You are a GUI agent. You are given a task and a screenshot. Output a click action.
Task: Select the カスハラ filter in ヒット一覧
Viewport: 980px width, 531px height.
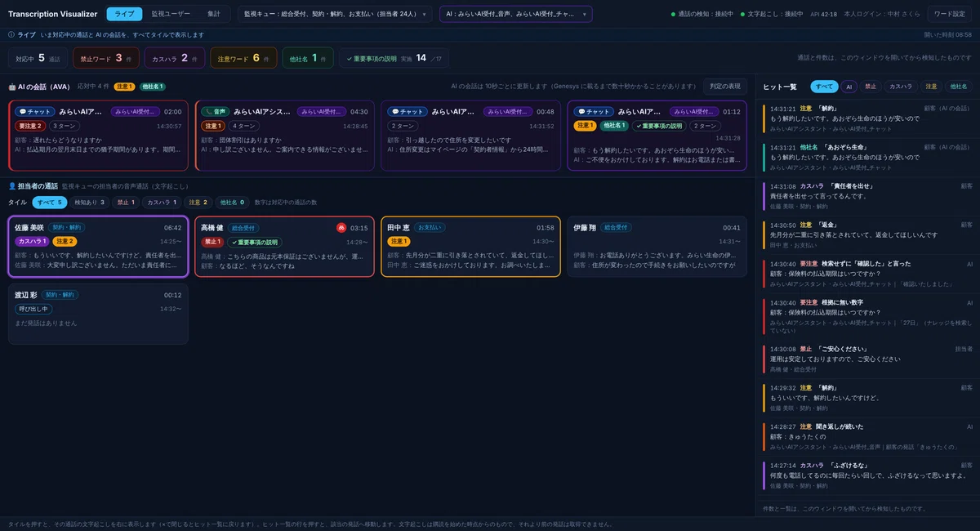click(x=901, y=87)
